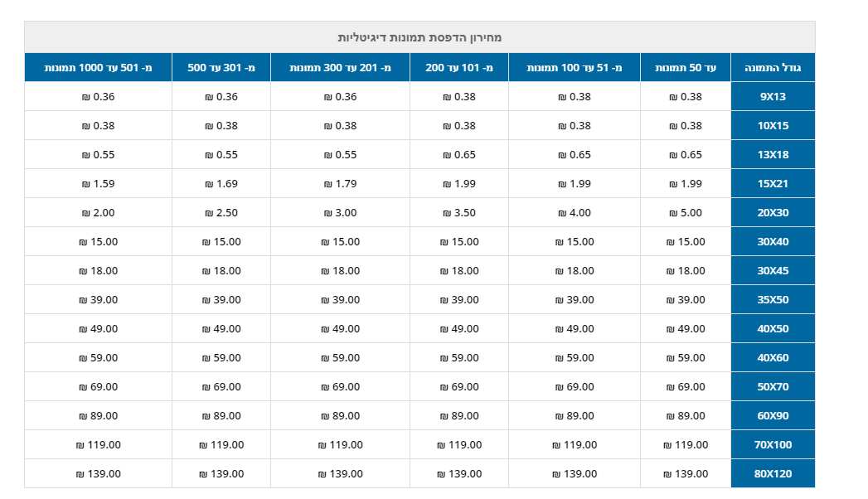Viewport: 868px width, 499px height.
Task: Click the 9X13 size row label
Action: 773,97
